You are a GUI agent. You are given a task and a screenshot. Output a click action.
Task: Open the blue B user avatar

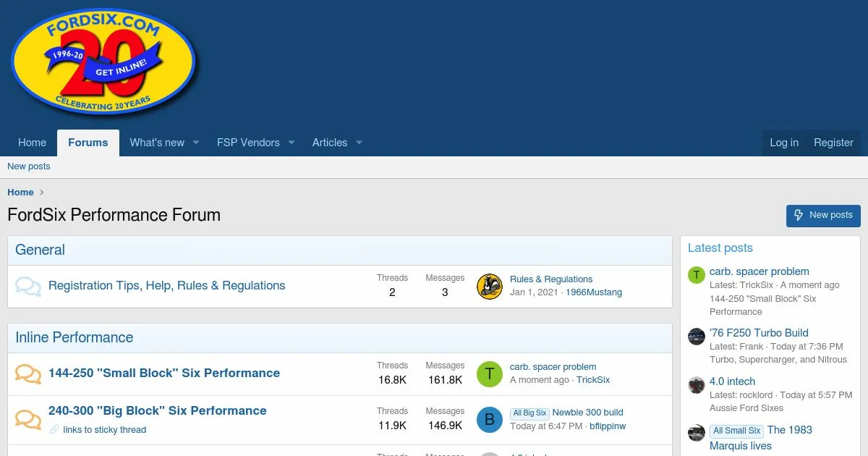click(x=490, y=420)
